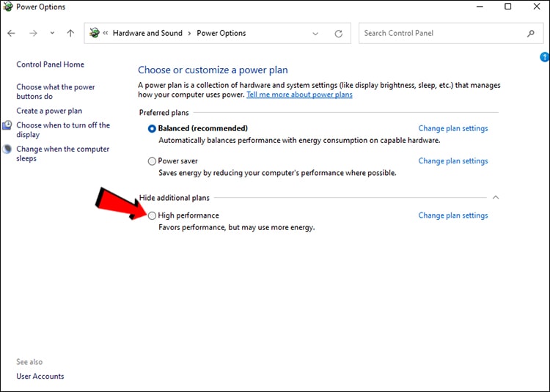Minimize the Power Options window
This screenshot has height=392, width=550.
click(x=480, y=7)
